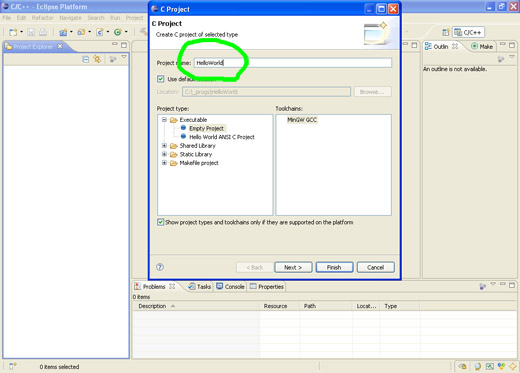Click the Cancel button
The height and width of the screenshot is (373, 520).
[376, 267]
